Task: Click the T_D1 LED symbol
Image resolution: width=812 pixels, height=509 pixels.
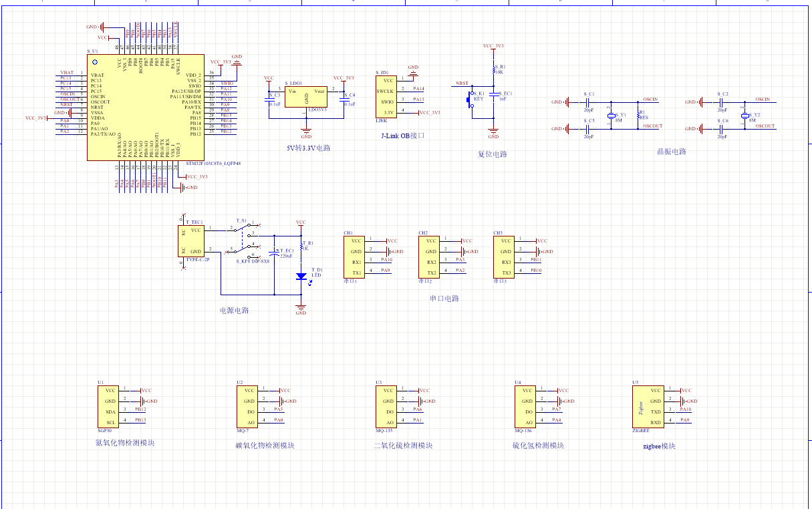Action: tap(301, 276)
